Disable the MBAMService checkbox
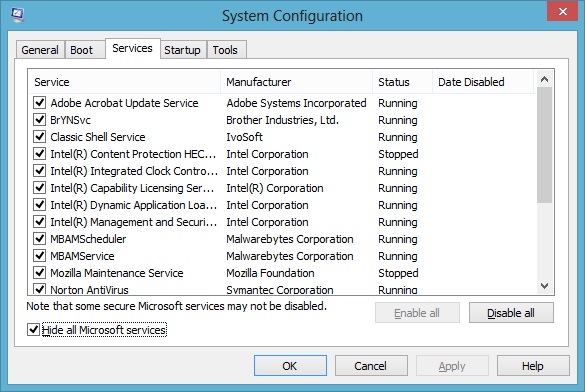This screenshot has height=392, width=585. pos(40,255)
